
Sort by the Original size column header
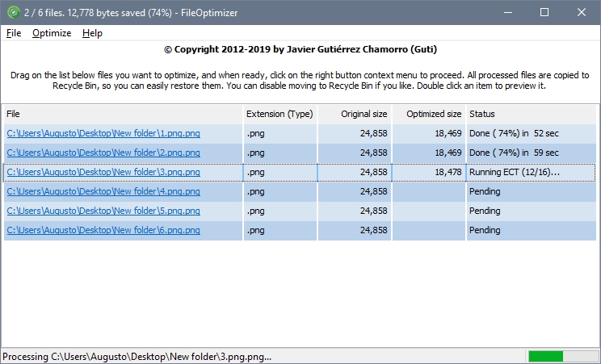pos(355,114)
